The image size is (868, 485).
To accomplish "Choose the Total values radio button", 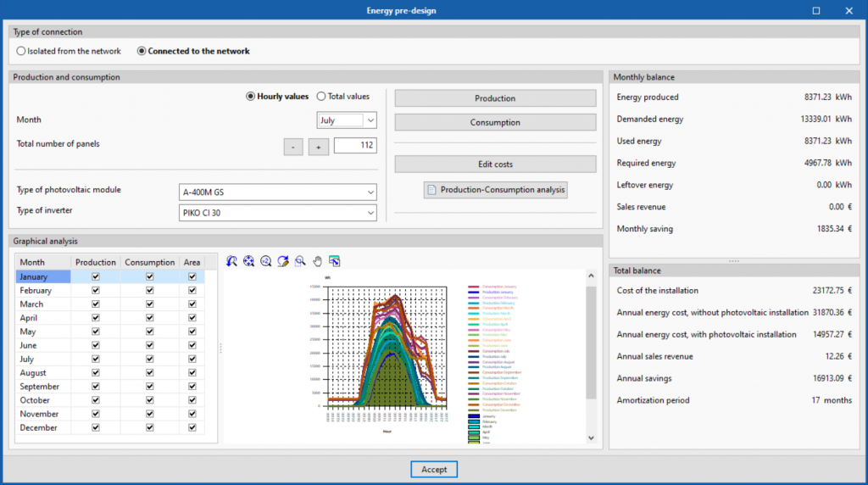I will [x=321, y=97].
